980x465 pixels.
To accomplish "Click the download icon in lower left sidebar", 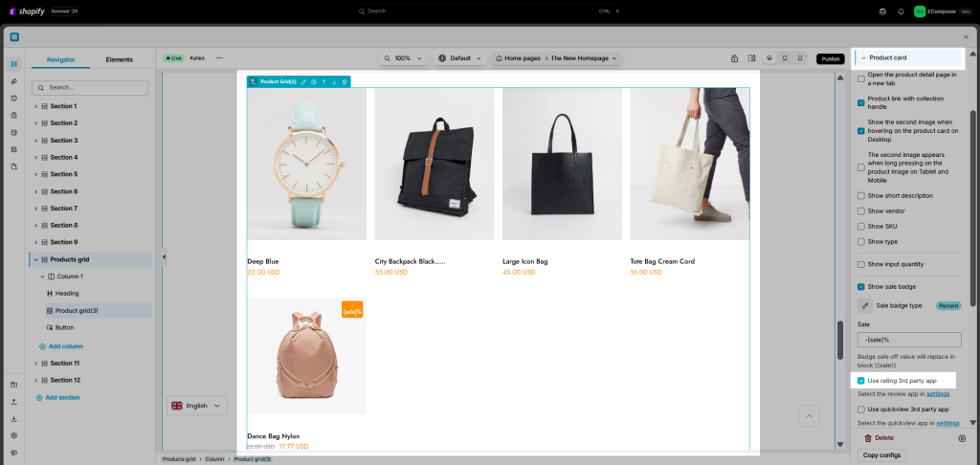I will click(14, 418).
